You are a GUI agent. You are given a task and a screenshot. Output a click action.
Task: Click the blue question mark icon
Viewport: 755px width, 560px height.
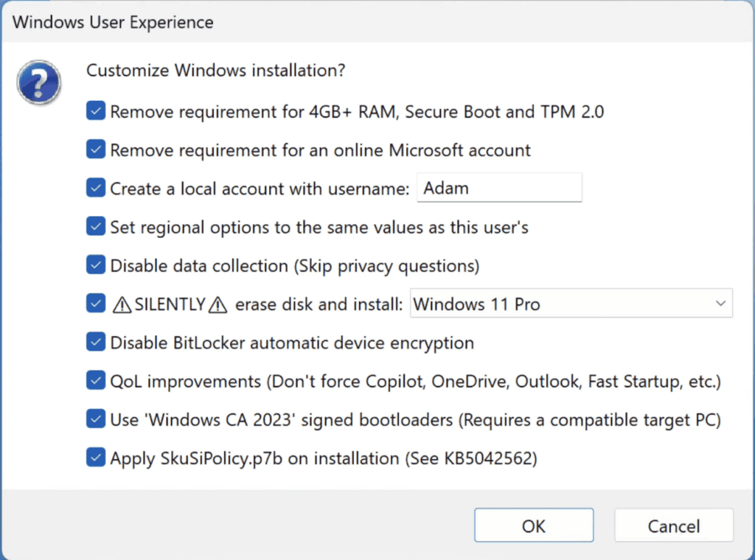point(38,83)
